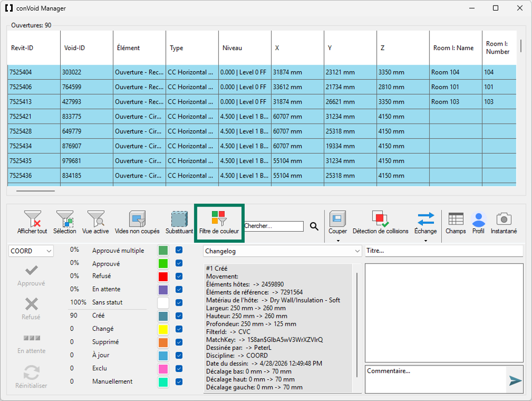Screen dimensions: 532x401
Task: Expand the Changelog dropdown
Action: 282,251
